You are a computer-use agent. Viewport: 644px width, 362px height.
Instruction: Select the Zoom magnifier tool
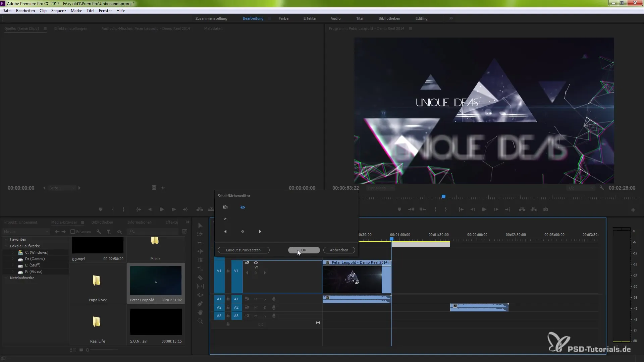(x=200, y=321)
